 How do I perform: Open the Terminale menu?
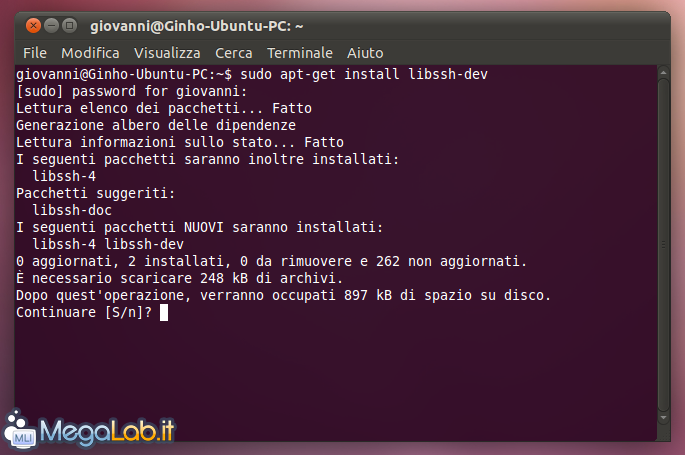300,53
